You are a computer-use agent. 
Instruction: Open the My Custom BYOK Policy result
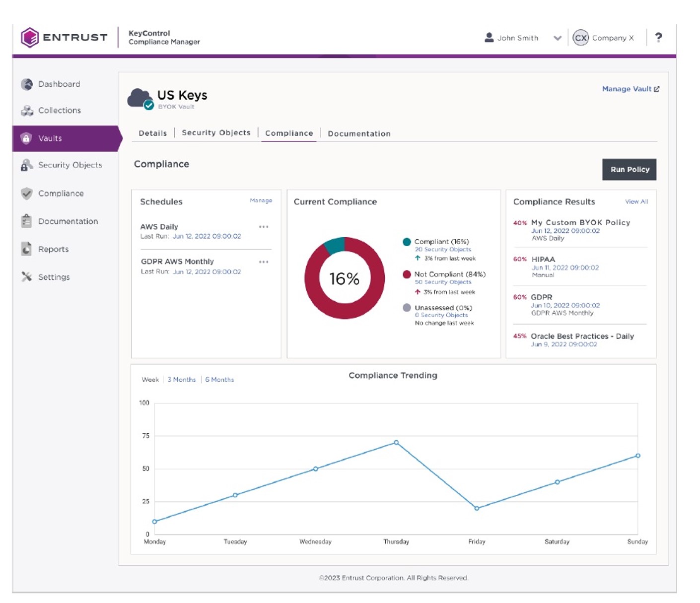coord(580,222)
